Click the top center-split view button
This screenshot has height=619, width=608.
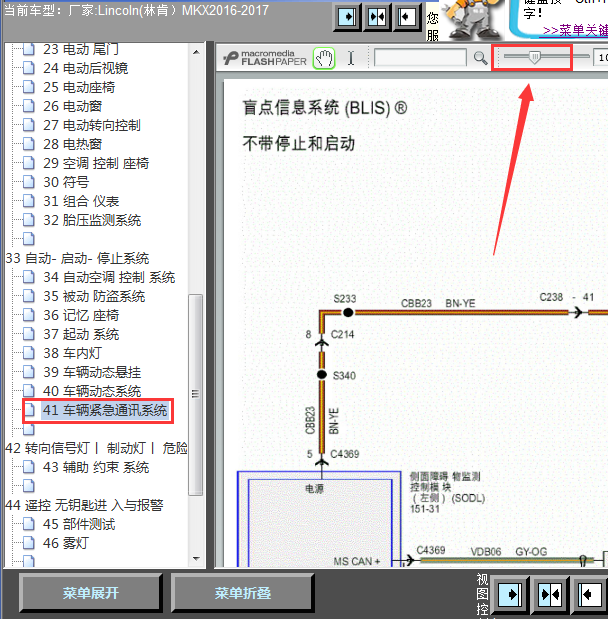(377, 17)
